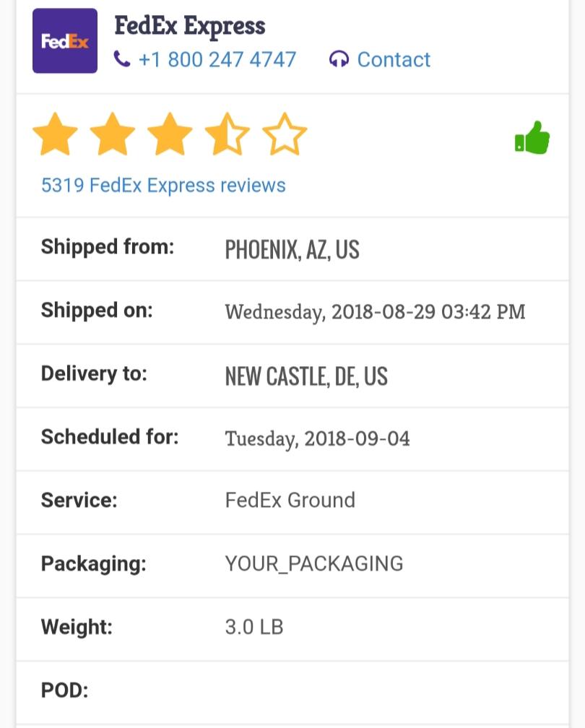The width and height of the screenshot is (585, 728).
Task: Call +1 800 247 4747 link
Action: coord(217,59)
